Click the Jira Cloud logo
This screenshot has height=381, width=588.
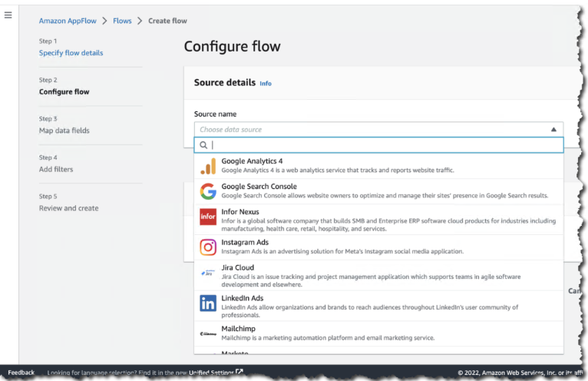pyautogui.click(x=207, y=273)
